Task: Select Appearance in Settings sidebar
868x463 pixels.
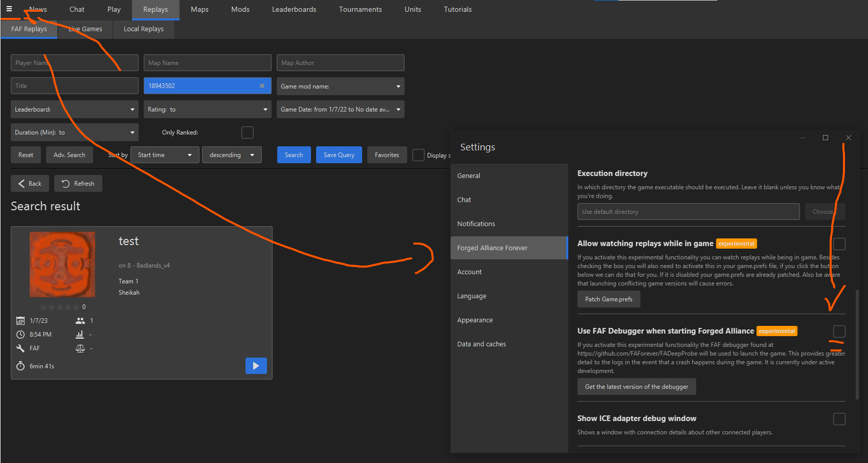Action: click(509, 320)
